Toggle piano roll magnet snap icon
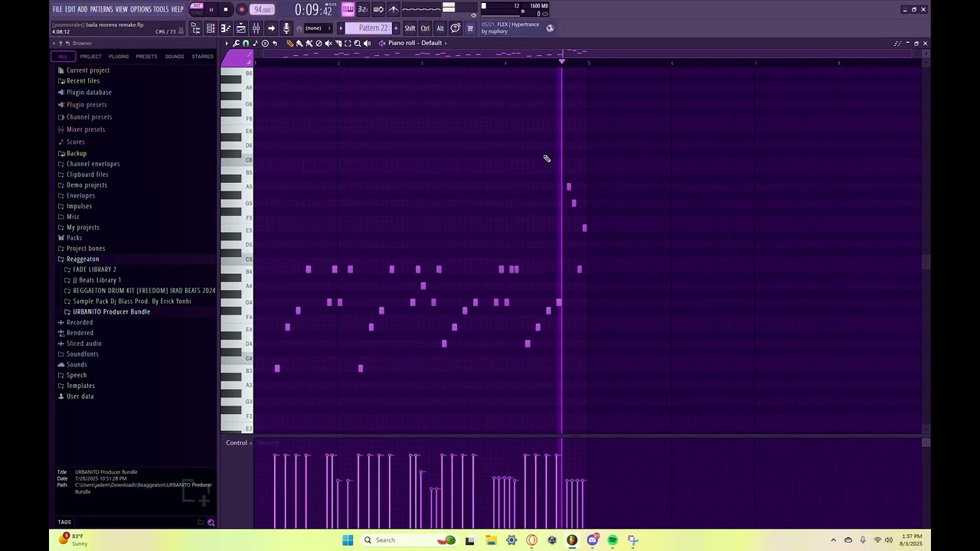 point(246,43)
